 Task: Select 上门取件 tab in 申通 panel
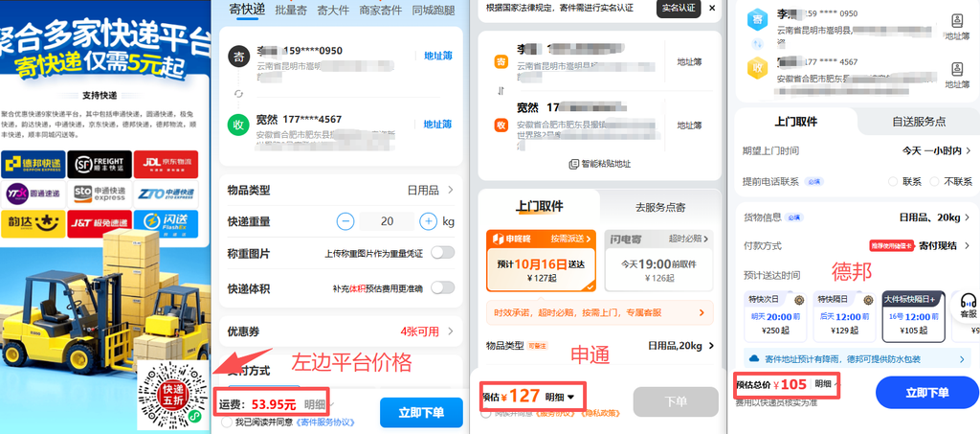(x=540, y=206)
